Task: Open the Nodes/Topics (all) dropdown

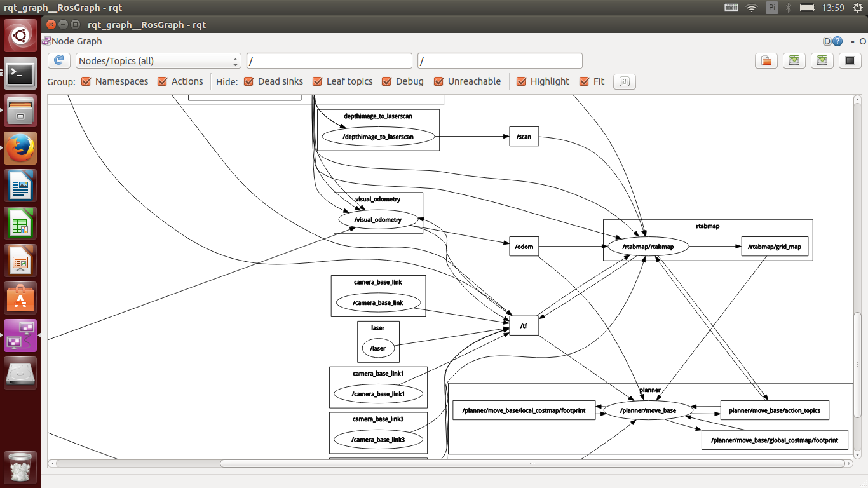Action: 158,61
